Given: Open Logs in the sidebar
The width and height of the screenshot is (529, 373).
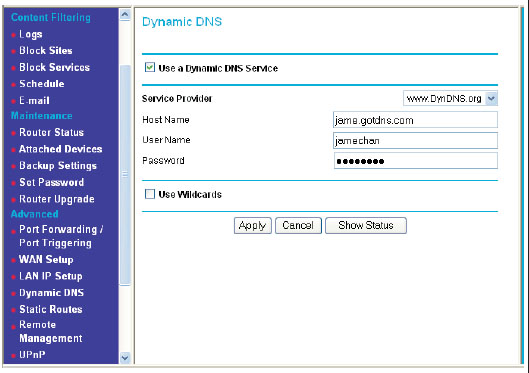Looking at the screenshot, I should coord(31,34).
